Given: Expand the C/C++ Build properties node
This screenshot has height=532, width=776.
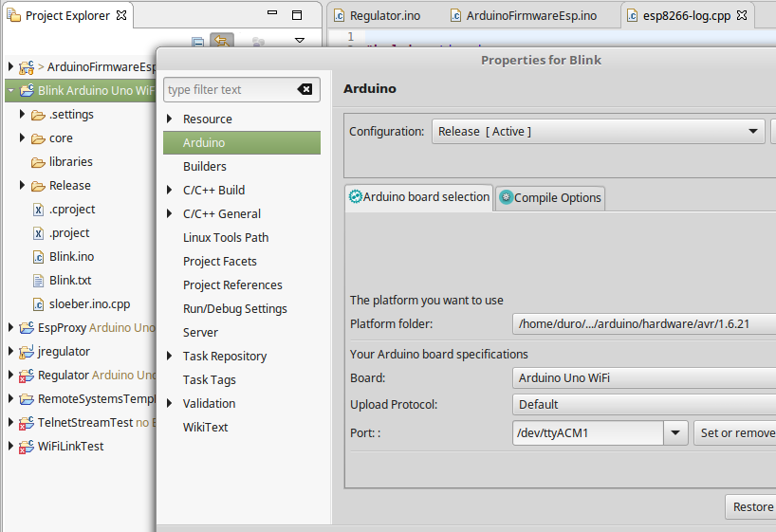Looking at the screenshot, I should 170,190.
